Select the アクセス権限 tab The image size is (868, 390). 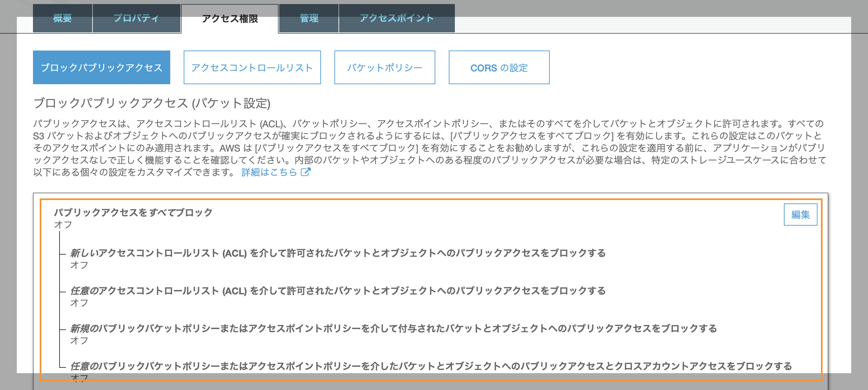tap(230, 19)
